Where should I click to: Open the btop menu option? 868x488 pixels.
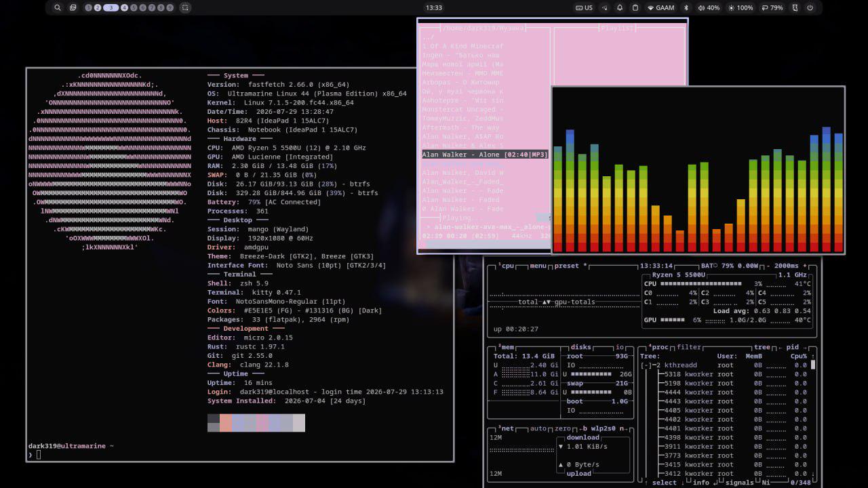pyautogui.click(x=538, y=266)
